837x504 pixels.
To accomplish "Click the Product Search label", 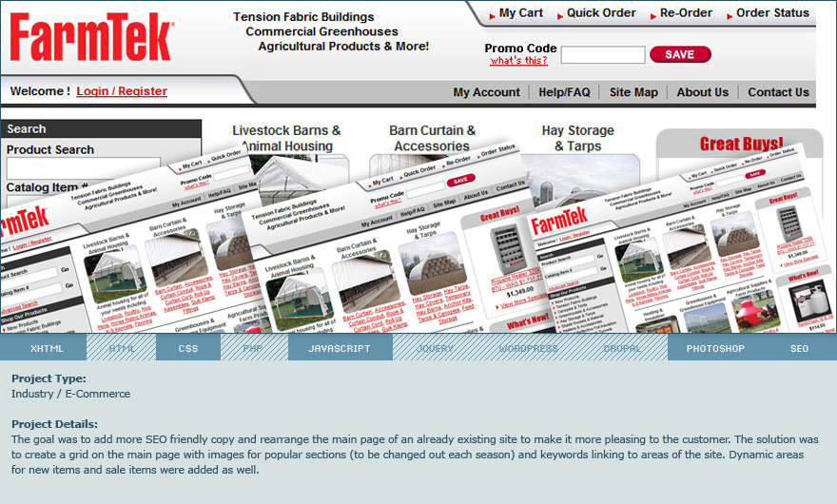I will click(50, 149).
